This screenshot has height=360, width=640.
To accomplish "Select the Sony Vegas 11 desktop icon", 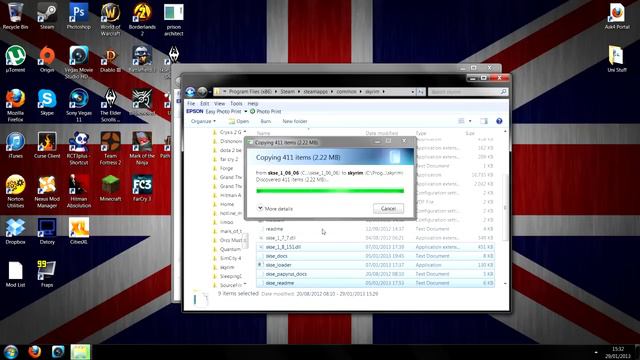I will pos(78,106).
